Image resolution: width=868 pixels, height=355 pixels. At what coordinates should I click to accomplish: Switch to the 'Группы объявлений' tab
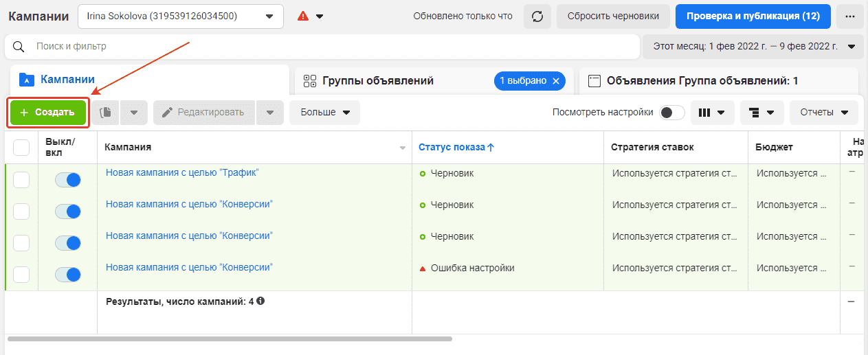click(378, 81)
